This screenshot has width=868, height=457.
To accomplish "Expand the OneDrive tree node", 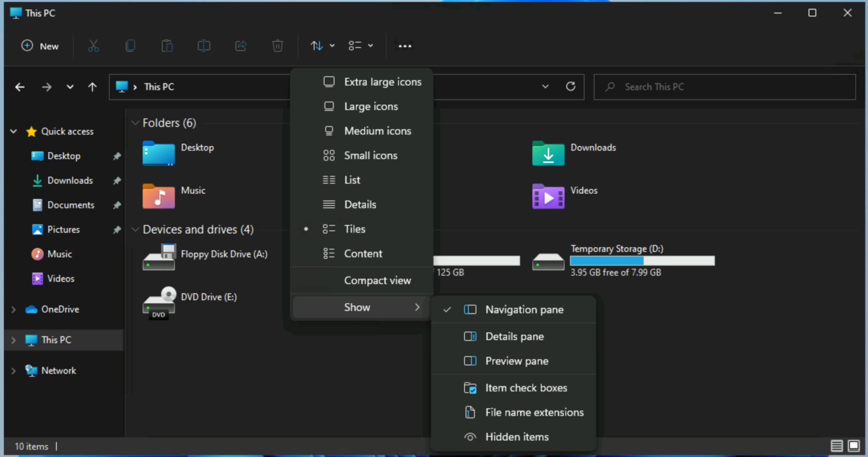I will coord(14,310).
